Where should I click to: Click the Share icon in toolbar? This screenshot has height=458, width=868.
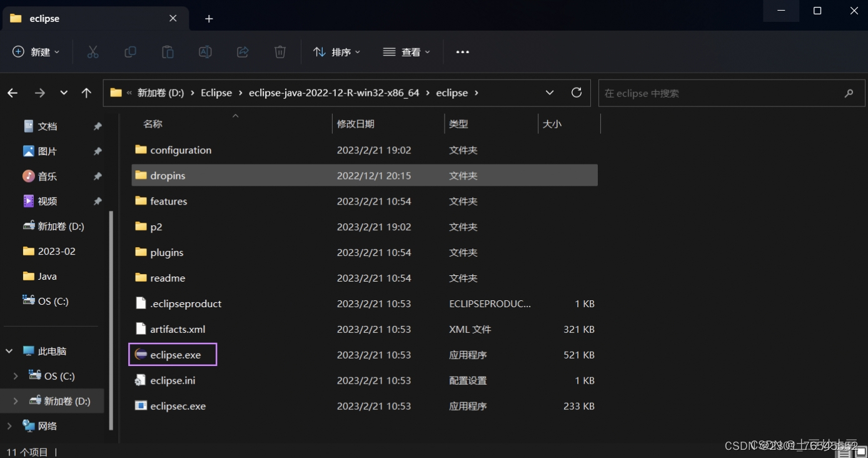pos(243,52)
